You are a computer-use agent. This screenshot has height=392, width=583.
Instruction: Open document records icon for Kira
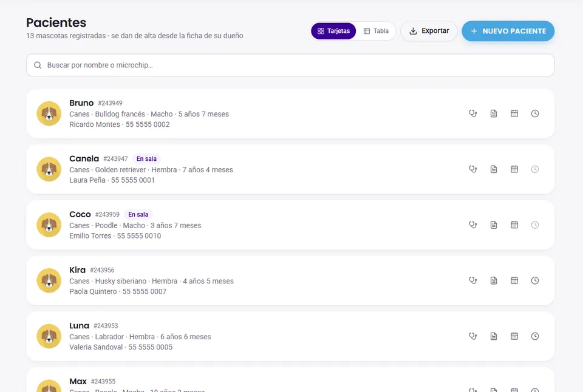pos(493,280)
